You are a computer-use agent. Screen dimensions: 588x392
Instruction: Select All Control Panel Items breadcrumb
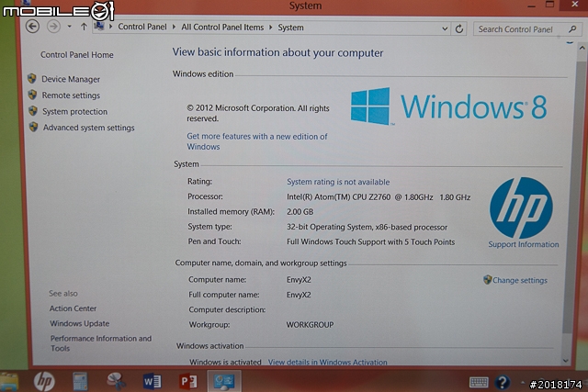click(222, 27)
